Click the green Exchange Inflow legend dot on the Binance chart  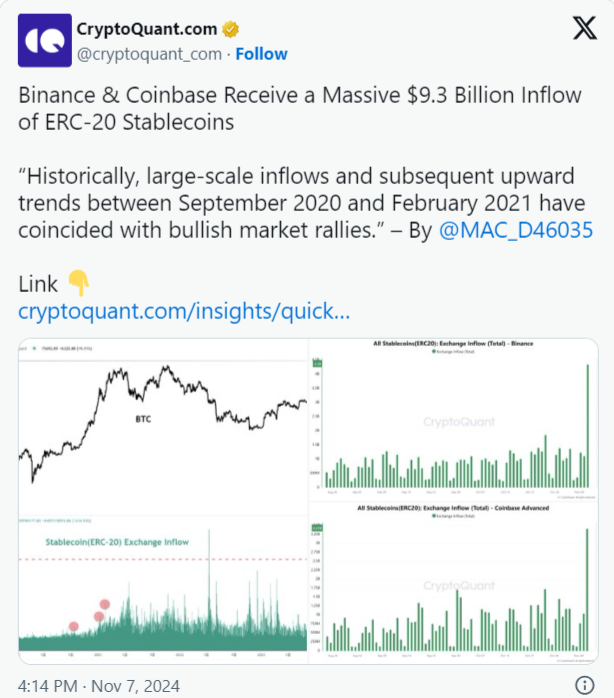pyautogui.click(x=434, y=352)
